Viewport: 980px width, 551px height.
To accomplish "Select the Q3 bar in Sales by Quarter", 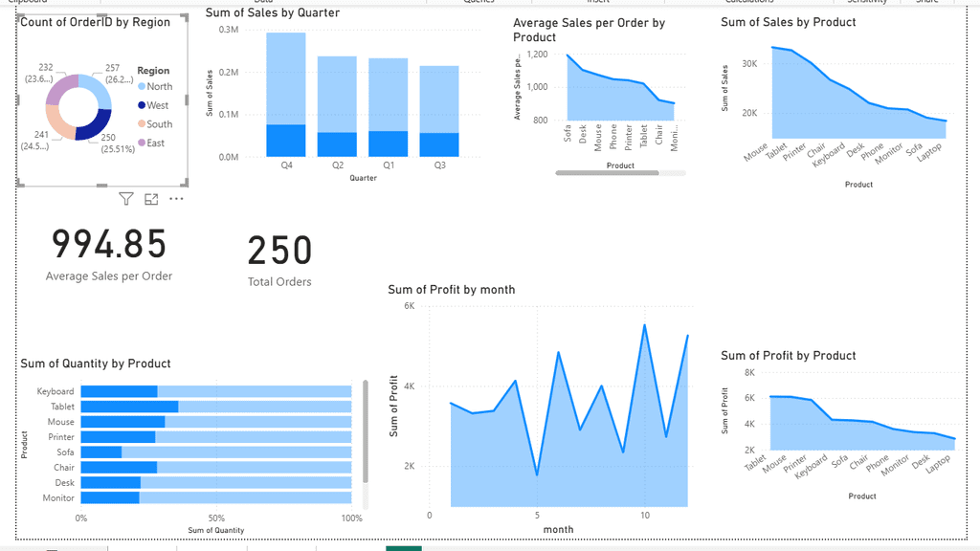I will click(439, 105).
